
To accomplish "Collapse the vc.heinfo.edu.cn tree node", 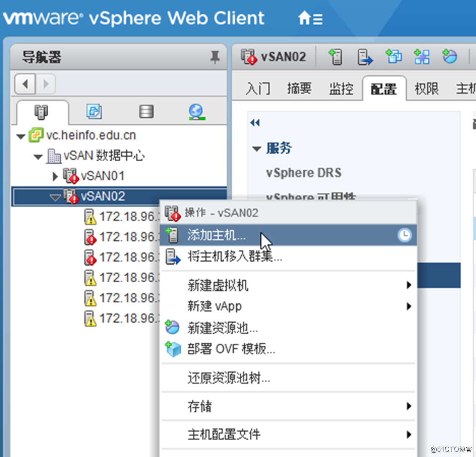I will click(21, 137).
